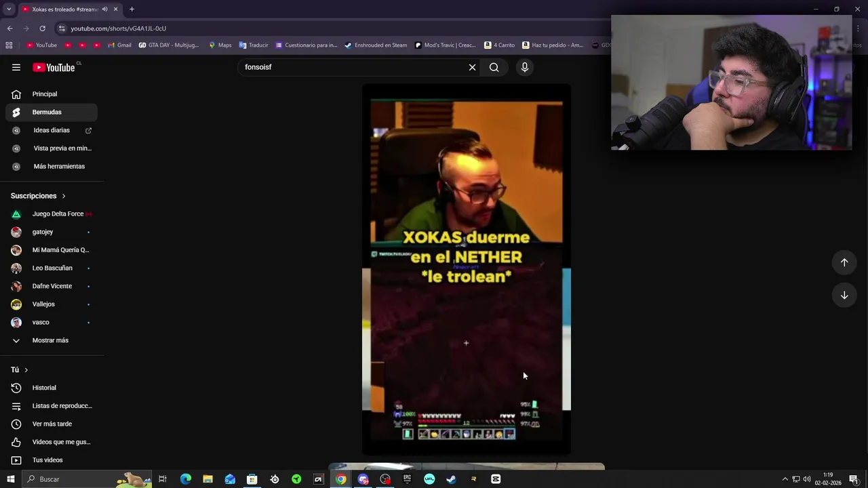Open the tab search dropdown
The height and width of the screenshot is (488, 868).
[9, 9]
